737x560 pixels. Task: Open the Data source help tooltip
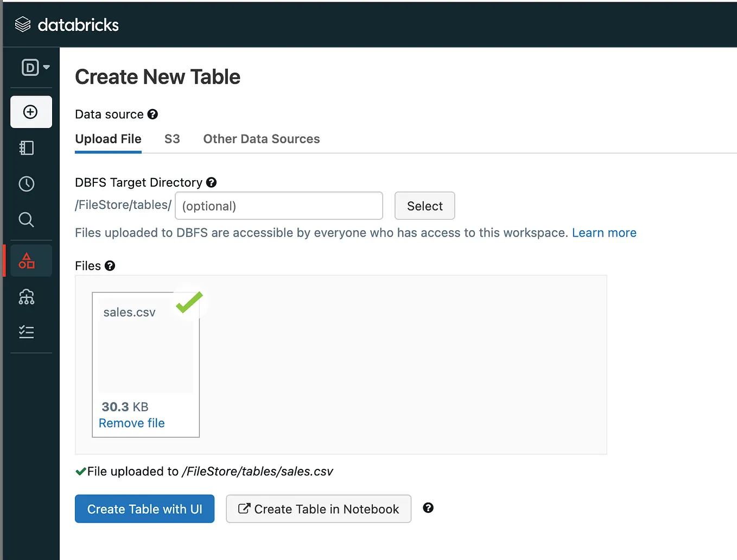pos(153,114)
